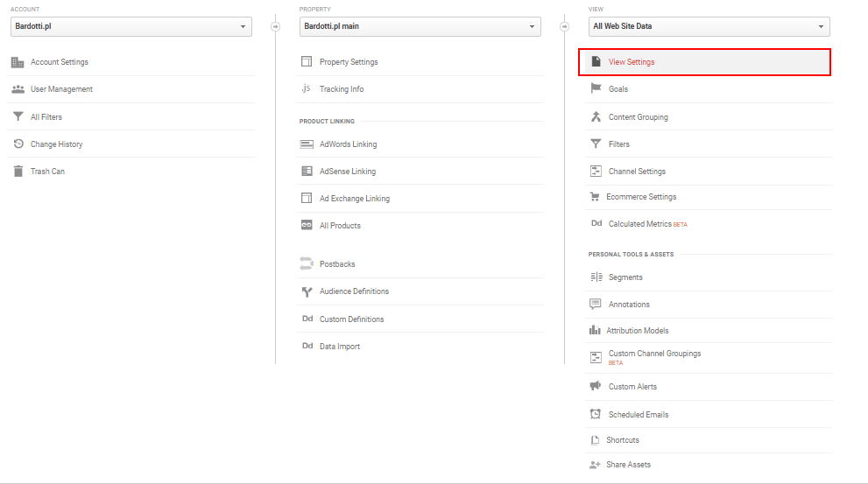Click the User Management people icon
Image resolution: width=868 pixels, height=484 pixels.
coord(18,89)
